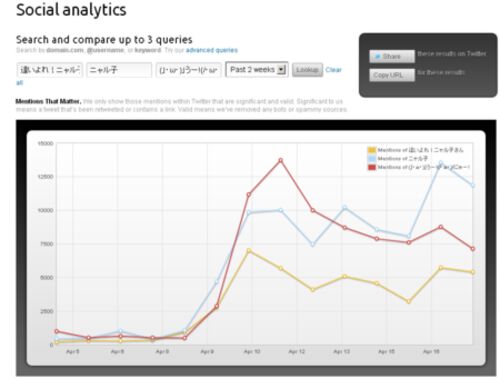Click the Lookup button

[x=307, y=70]
